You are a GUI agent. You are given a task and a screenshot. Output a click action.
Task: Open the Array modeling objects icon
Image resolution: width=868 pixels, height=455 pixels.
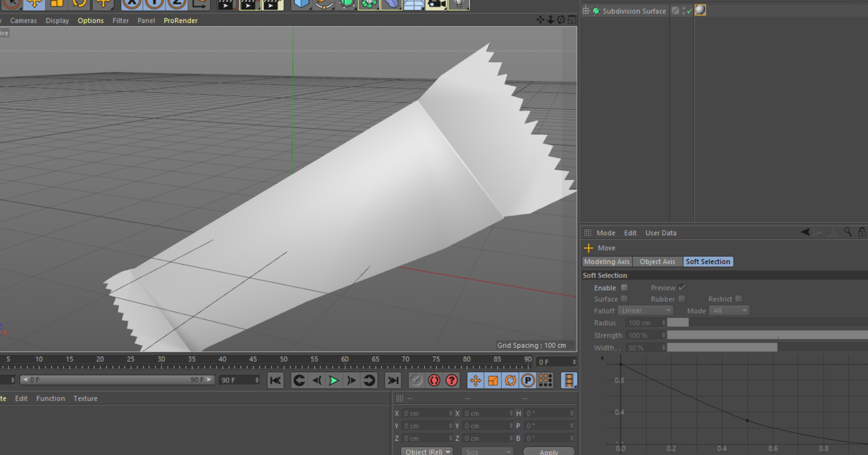369,4
